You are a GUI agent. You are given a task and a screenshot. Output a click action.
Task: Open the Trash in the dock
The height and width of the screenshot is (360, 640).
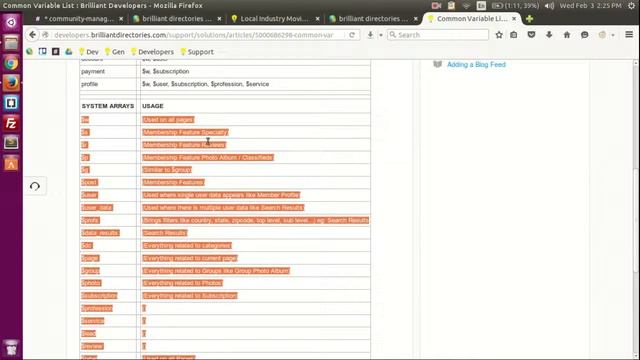[11, 347]
